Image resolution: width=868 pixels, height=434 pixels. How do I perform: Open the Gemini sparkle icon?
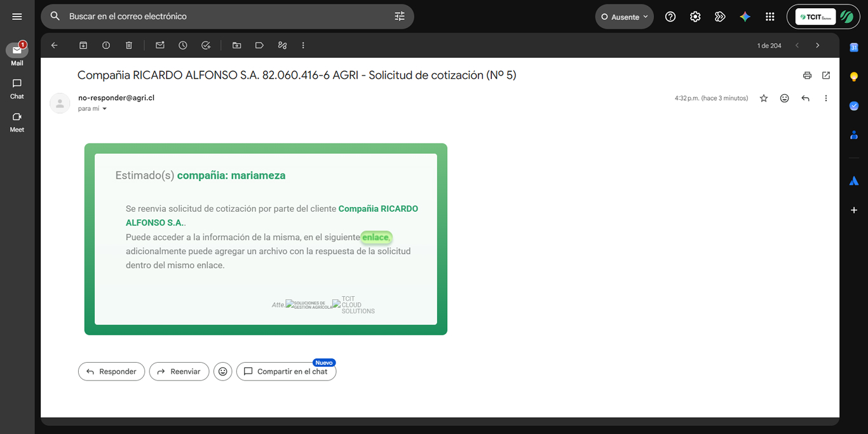[745, 17]
